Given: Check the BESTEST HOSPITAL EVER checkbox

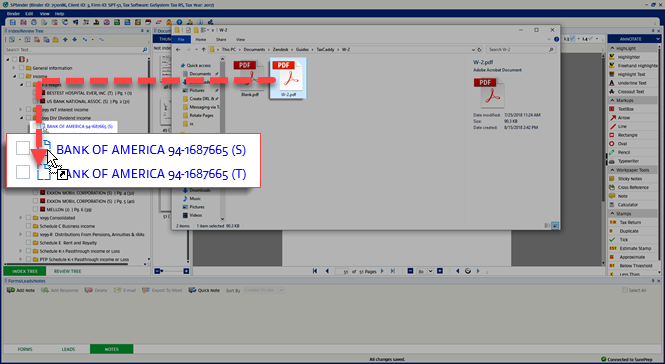Looking at the screenshot, I should point(36,93).
